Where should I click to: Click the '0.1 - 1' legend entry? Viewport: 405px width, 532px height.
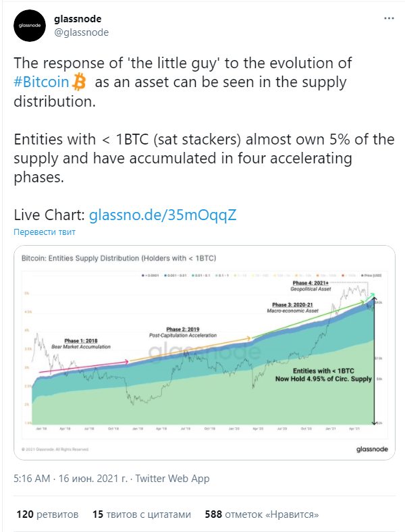click(x=223, y=275)
